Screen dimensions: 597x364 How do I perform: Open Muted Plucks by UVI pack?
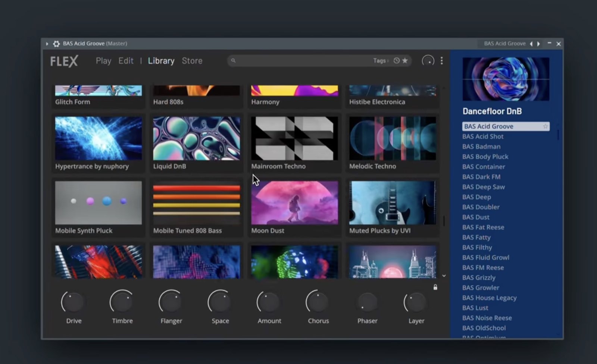point(393,208)
